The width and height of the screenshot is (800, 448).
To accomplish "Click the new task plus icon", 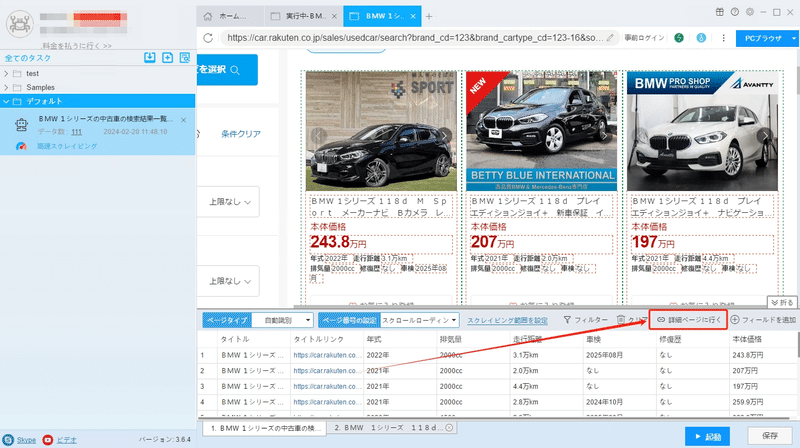I will (167, 58).
